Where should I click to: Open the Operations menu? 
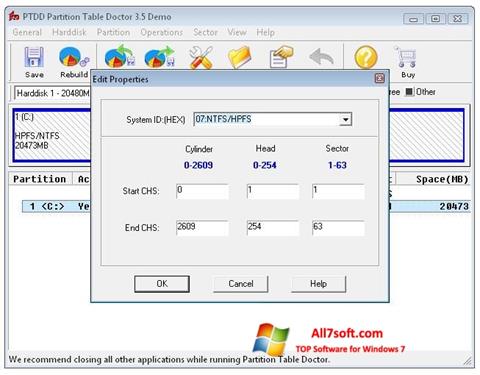[161, 32]
